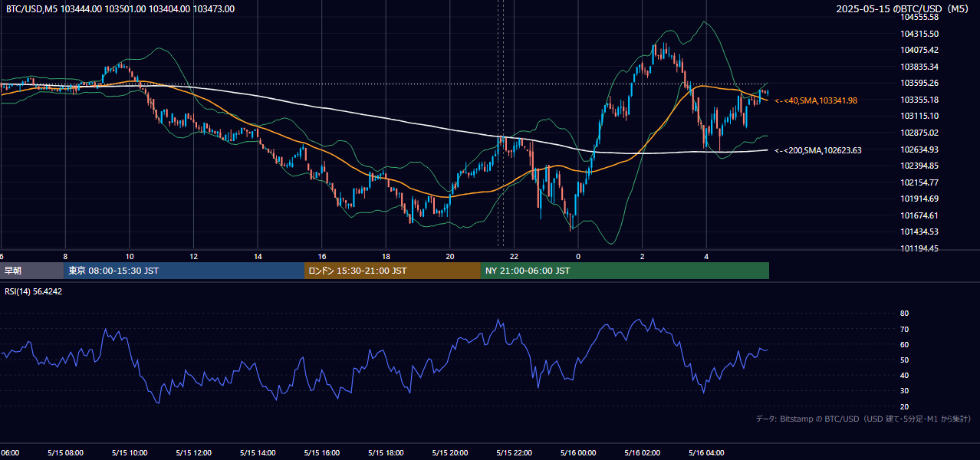This screenshot has width=980, height=460.
Task: Click price axis value 102634.93
Action: pos(919,149)
